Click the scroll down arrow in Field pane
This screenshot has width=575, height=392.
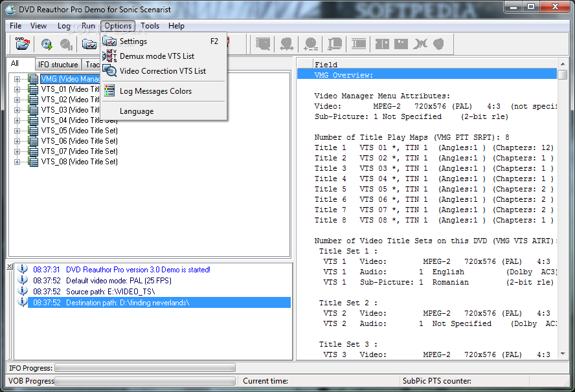click(x=563, y=354)
